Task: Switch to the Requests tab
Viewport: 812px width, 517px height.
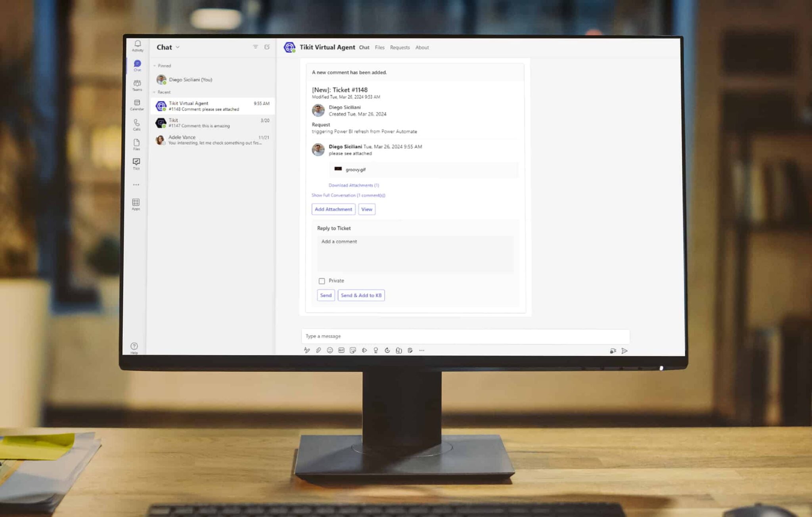Action: tap(400, 48)
